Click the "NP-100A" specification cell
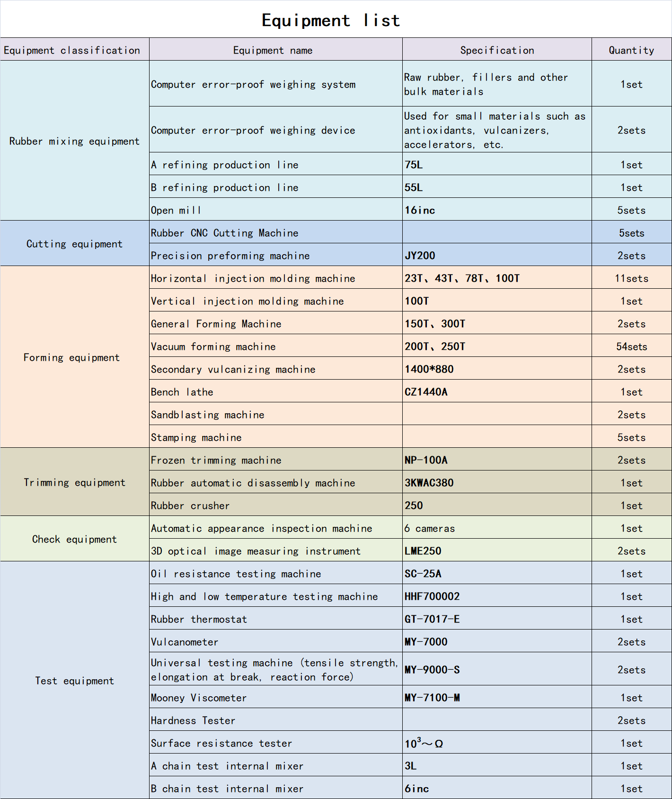Image resolution: width=672 pixels, height=799 pixels. pos(426,460)
